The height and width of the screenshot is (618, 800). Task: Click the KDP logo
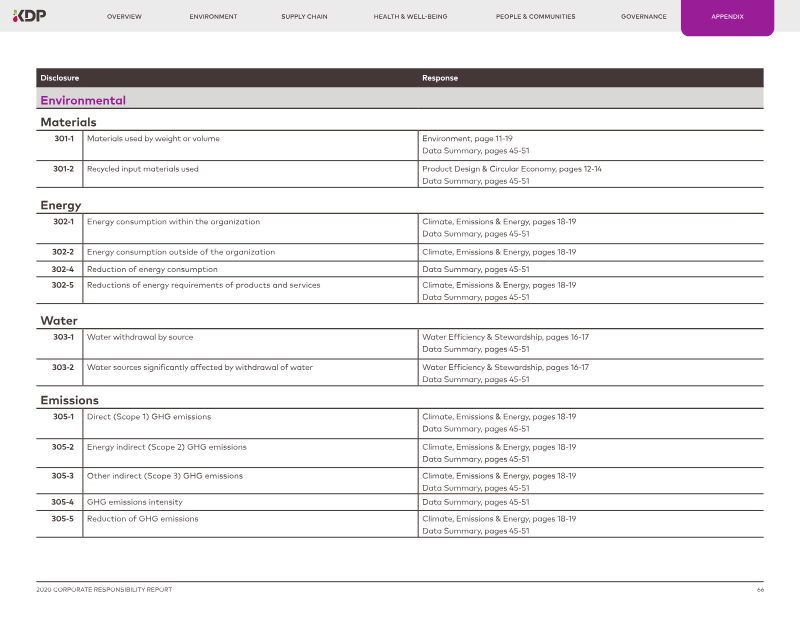pyautogui.click(x=29, y=16)
